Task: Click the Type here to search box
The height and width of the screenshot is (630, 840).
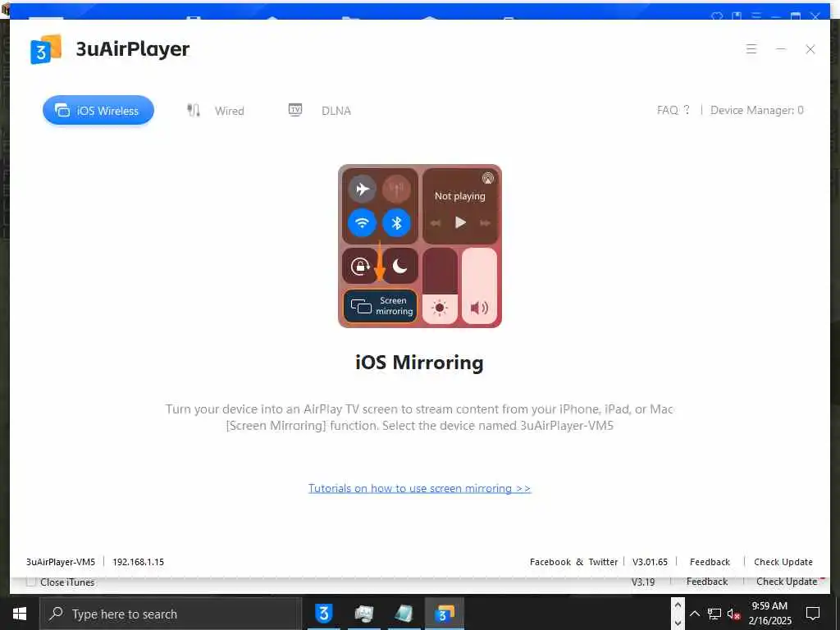Action: (x=171, y=614)
